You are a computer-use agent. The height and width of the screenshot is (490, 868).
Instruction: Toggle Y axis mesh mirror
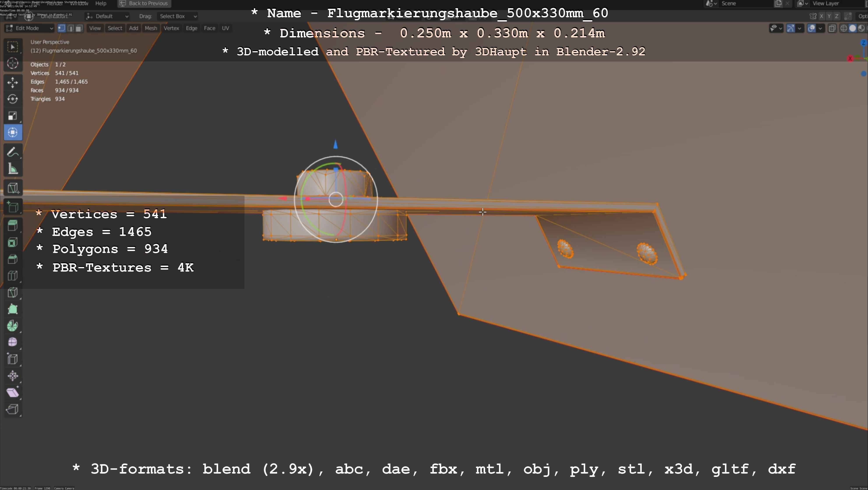[829, 16]
